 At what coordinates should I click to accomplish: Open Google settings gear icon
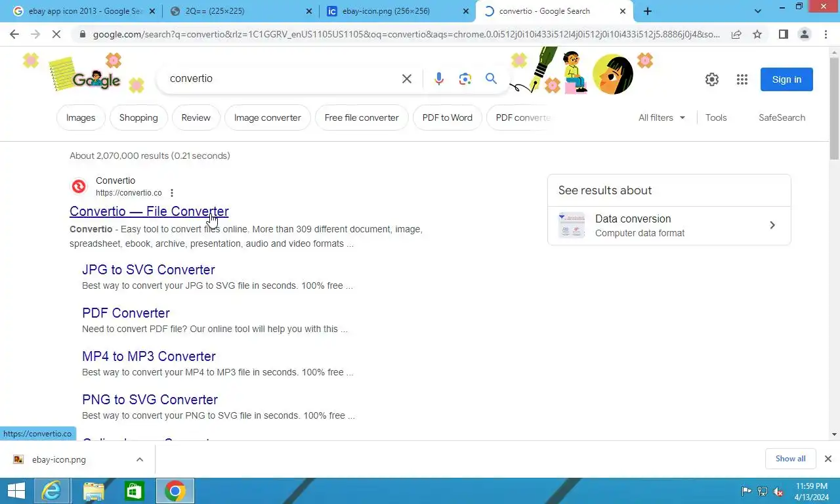point(712,79)
